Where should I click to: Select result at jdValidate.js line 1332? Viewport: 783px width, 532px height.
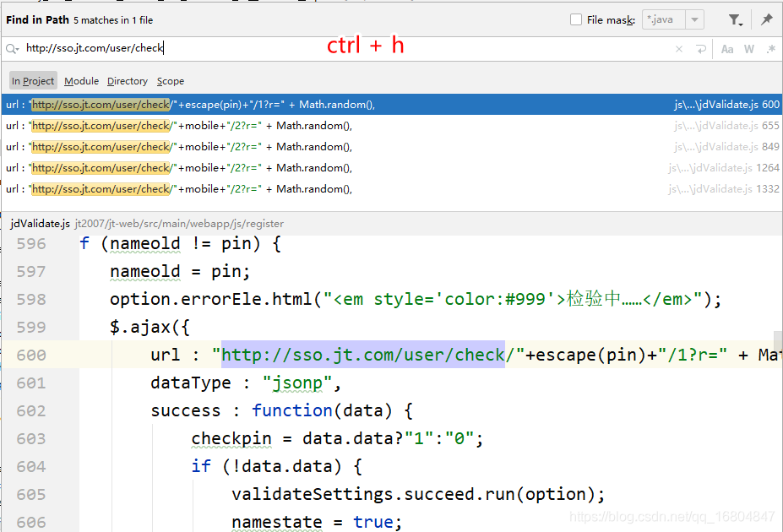pyautogui.click(x=392, y=188)
